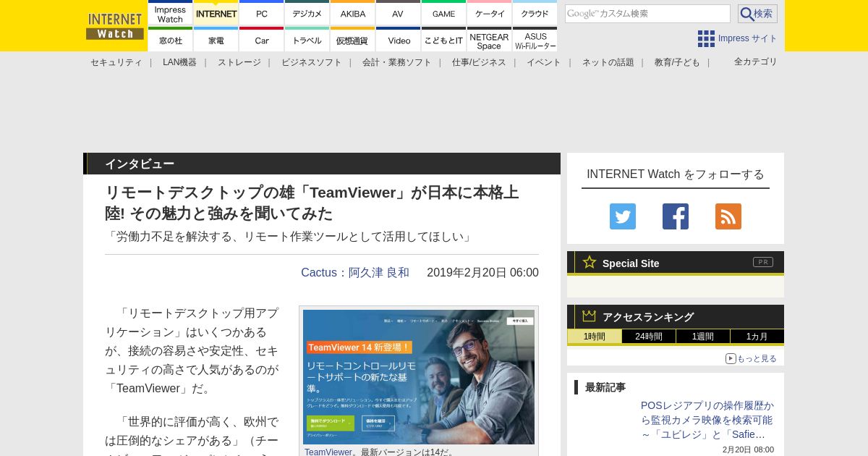Follow INTERNET Watch via Twitter icon
Screen dimensions: 868x456
623,216
